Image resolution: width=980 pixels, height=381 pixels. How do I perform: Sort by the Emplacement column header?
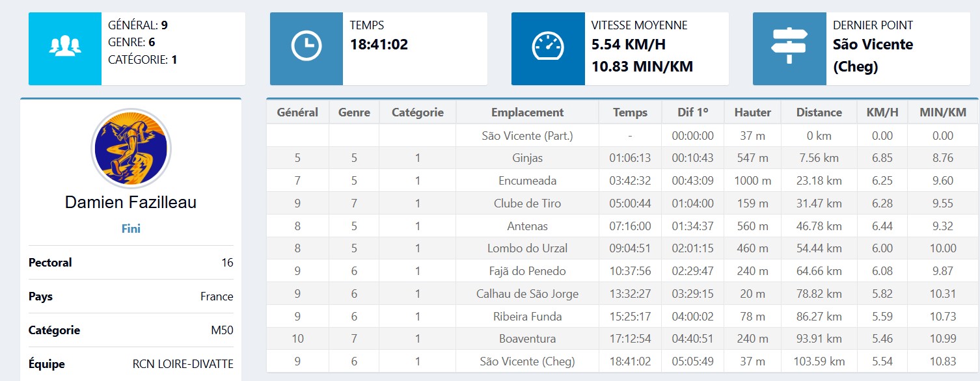coord(527,112)
